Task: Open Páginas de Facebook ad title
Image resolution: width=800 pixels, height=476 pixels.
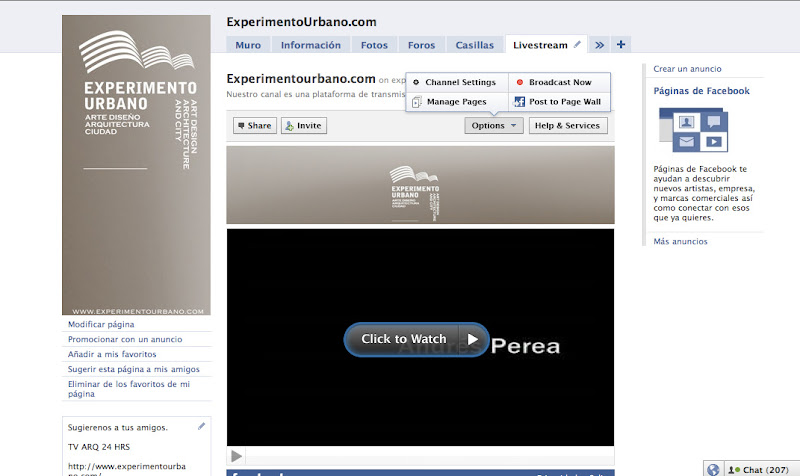Action: [x=702, y=91]
